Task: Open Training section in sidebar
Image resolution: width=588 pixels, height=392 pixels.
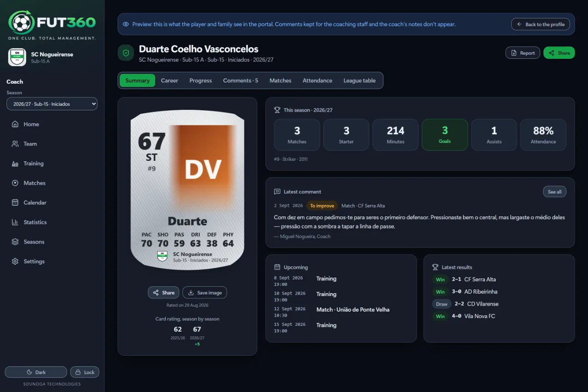Action: 52,164
